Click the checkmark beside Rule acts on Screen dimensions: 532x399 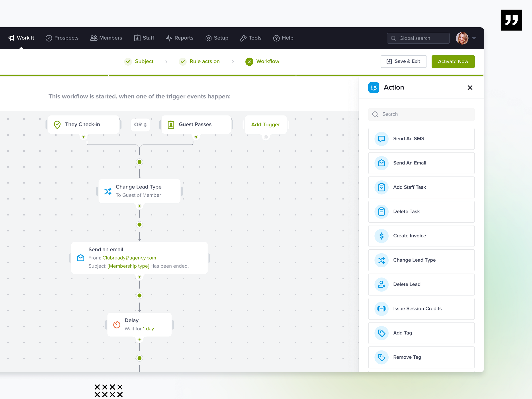183,62
